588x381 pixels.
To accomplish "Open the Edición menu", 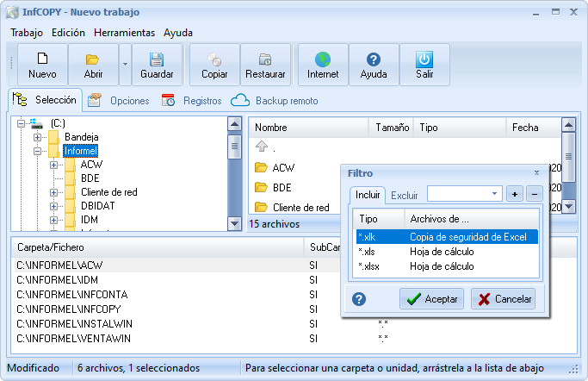I will 68,33.
